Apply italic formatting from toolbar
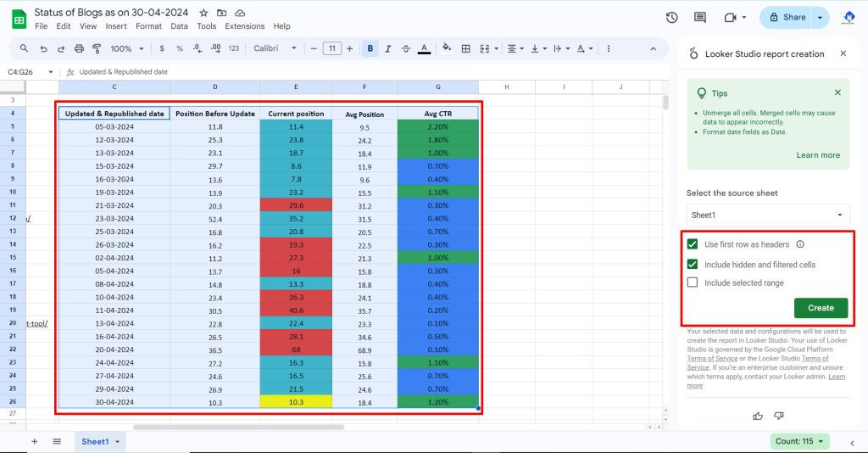868x453 pixels. pos(387,48)
